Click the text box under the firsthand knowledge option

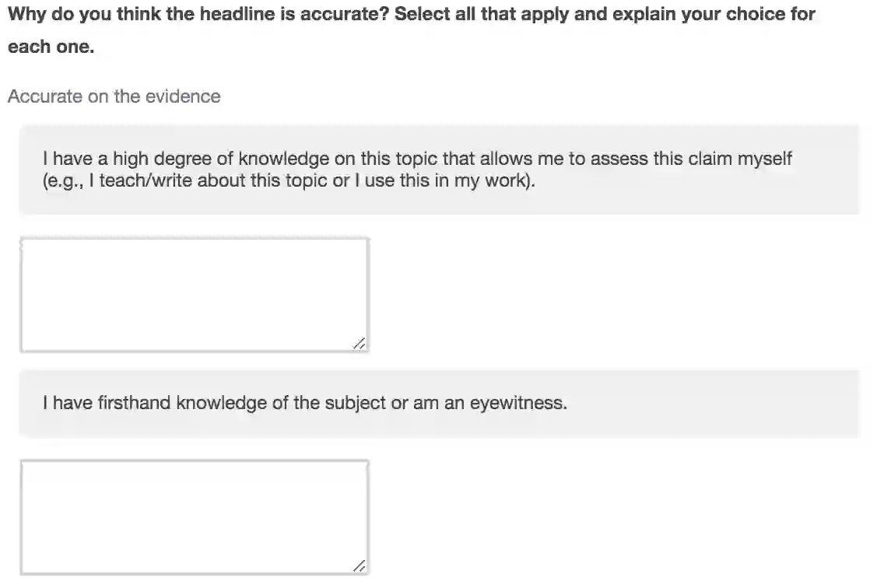tap(194, 517)
